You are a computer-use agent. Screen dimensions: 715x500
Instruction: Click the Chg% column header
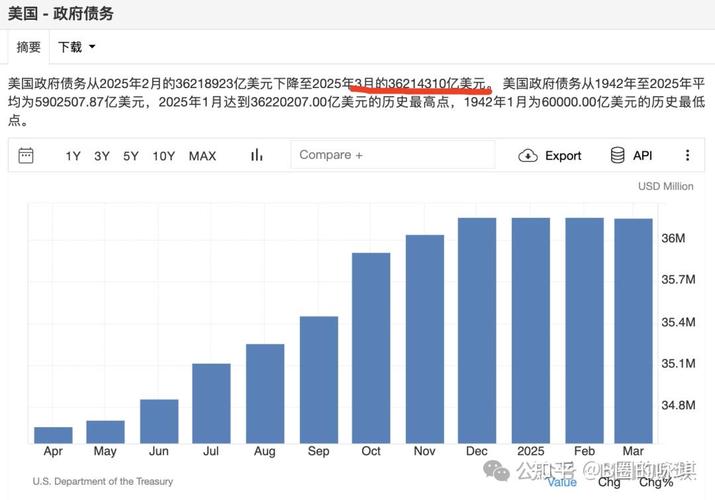[x=656, y=482]
